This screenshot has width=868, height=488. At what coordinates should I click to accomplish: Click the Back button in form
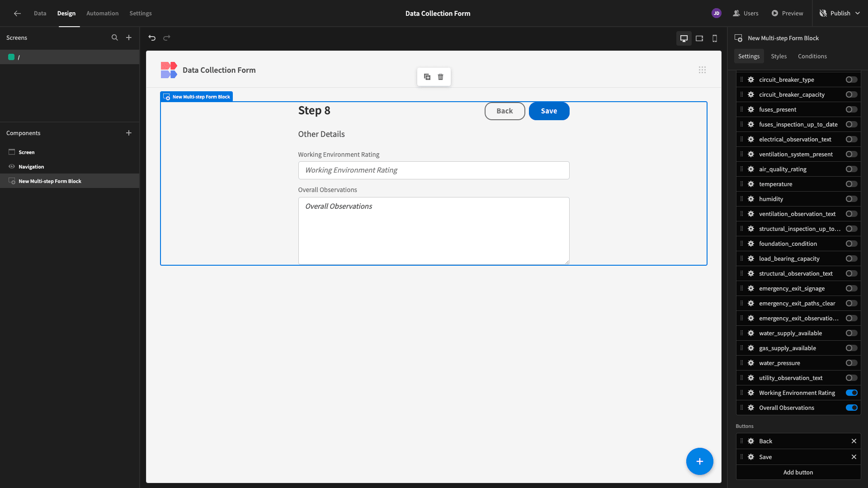coord(505,111)
